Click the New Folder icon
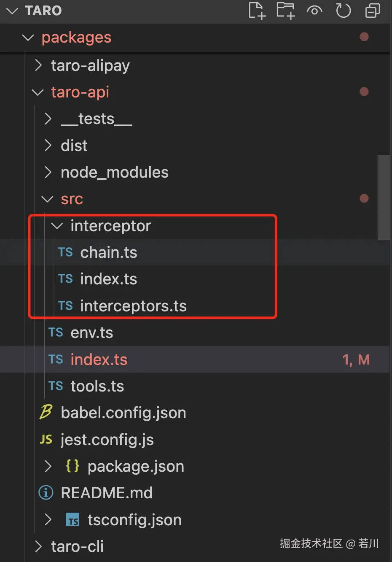The image size is (392, 562). (285, 11)
